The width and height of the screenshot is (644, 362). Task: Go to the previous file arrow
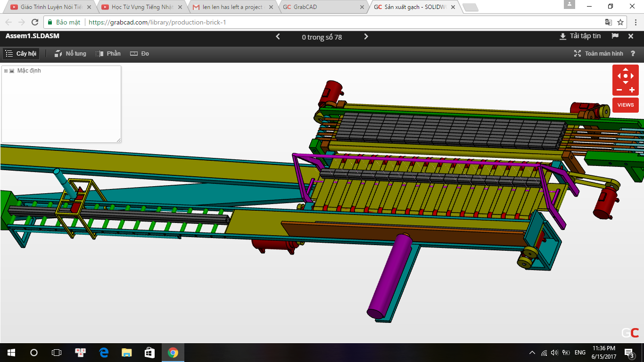[278, 37]
